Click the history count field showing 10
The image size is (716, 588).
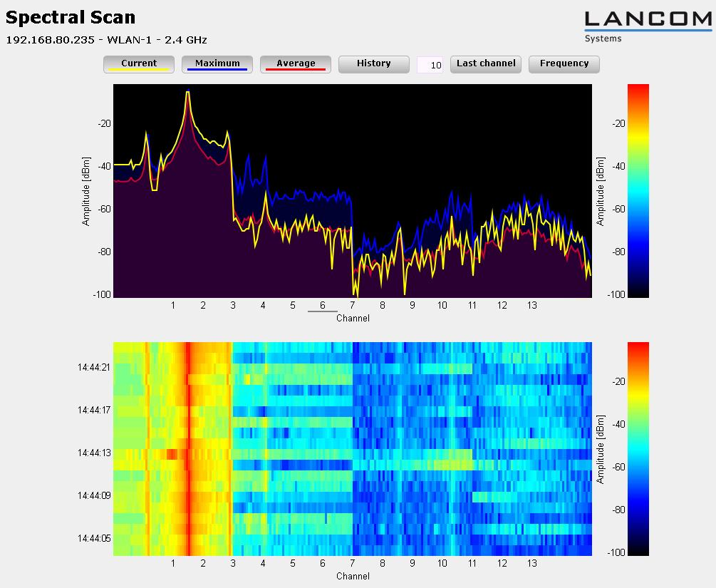430,65
